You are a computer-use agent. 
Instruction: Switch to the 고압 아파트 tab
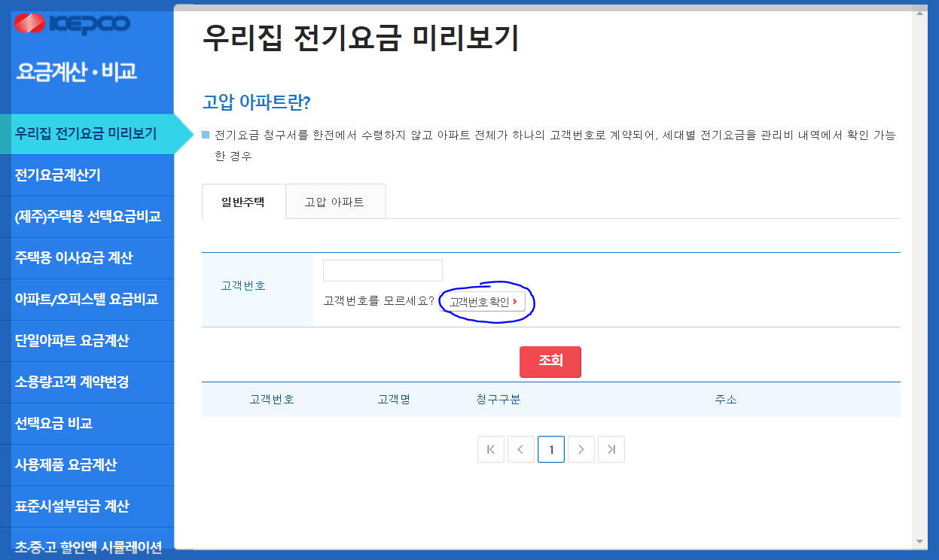coord(335,201)
